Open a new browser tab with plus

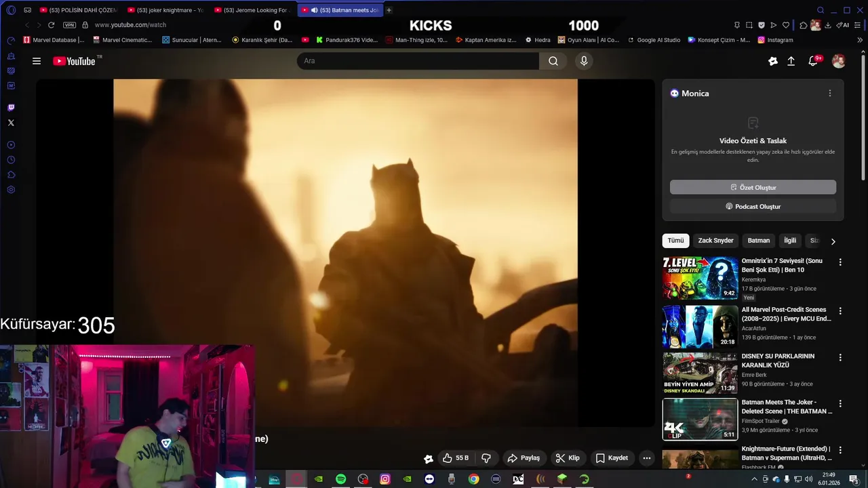click(389, 10)
